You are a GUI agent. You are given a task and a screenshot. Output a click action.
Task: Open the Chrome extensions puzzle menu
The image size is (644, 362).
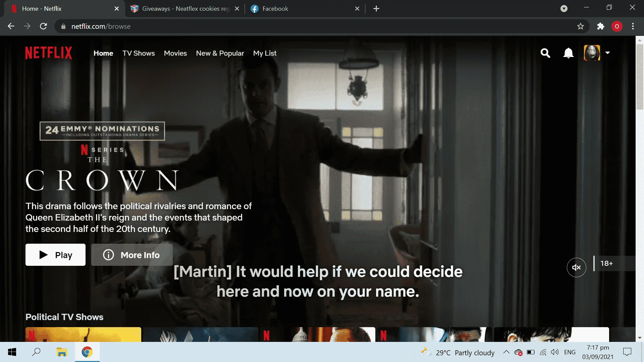tap(601, 26)
